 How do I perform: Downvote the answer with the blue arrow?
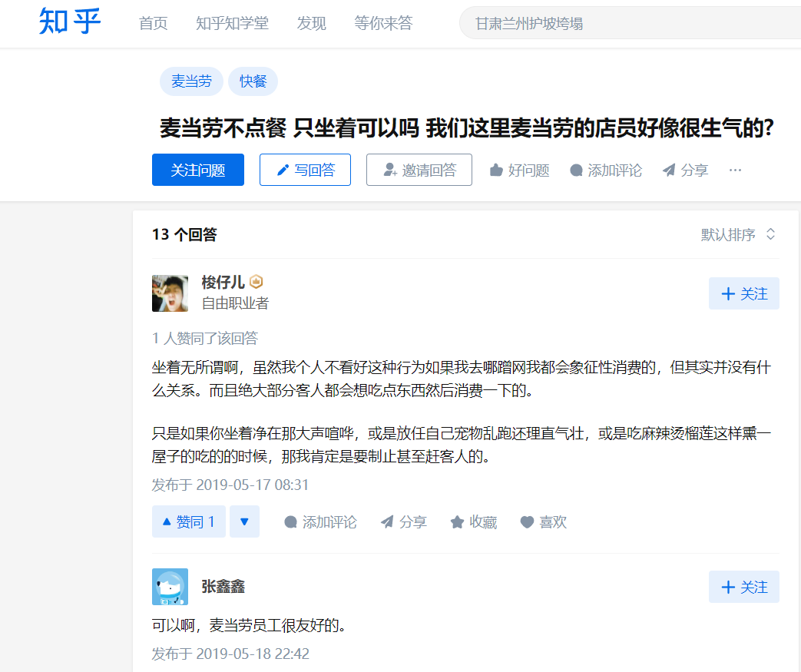click(x=244, y=521)
